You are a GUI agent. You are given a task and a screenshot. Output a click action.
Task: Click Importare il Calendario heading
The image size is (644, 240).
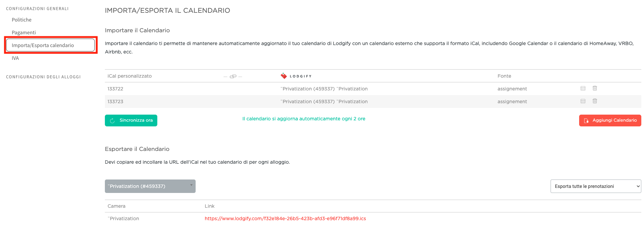click(137, 30)
